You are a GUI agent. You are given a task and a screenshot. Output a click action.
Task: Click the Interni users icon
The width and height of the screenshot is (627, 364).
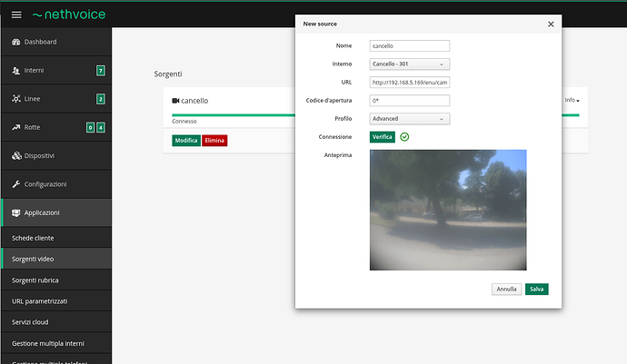(16, 70)
